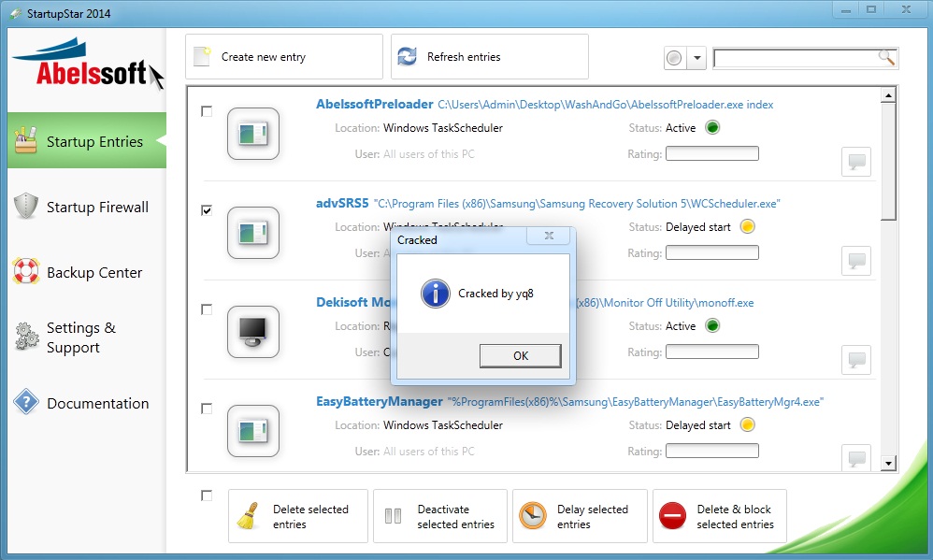Open Settings & Support
The image size is (933, 560).
tap(87, 337)
